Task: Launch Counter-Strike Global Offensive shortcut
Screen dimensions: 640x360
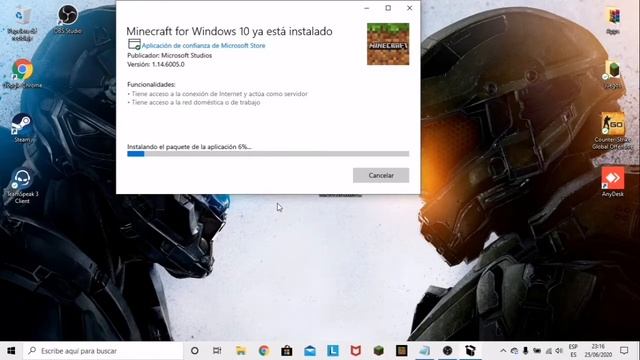Action: pyautogui.click(x=612, y=131)
